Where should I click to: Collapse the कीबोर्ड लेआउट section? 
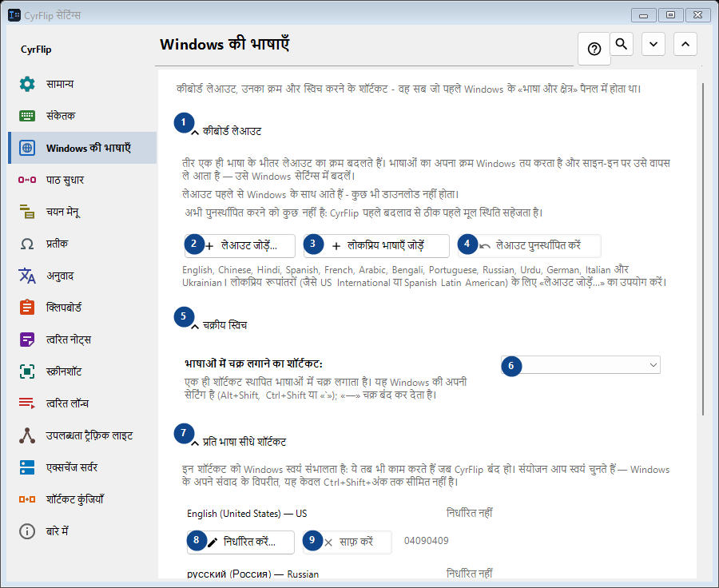coord(195,132)
